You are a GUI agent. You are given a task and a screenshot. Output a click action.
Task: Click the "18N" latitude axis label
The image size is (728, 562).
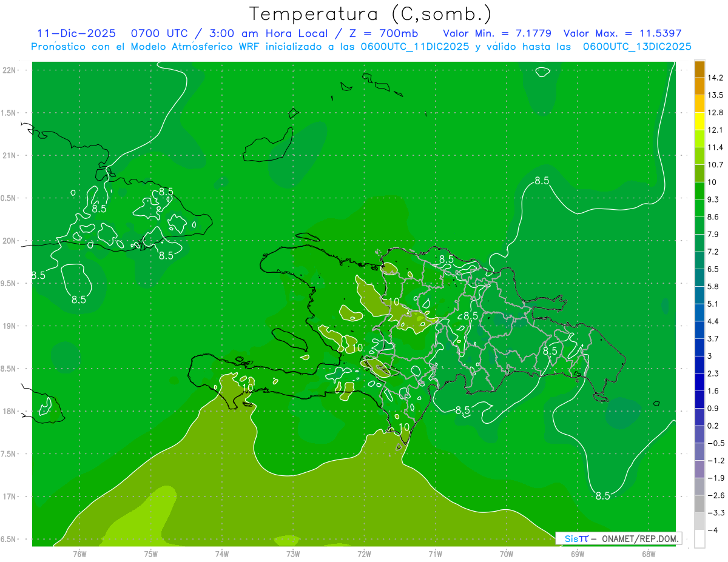10,411
